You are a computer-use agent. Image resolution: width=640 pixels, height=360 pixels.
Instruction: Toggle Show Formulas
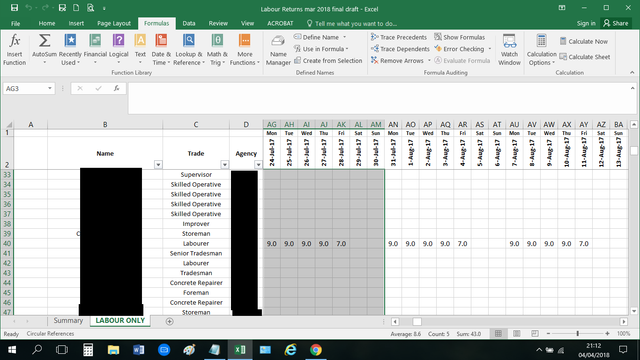click(x=459, y=37)
